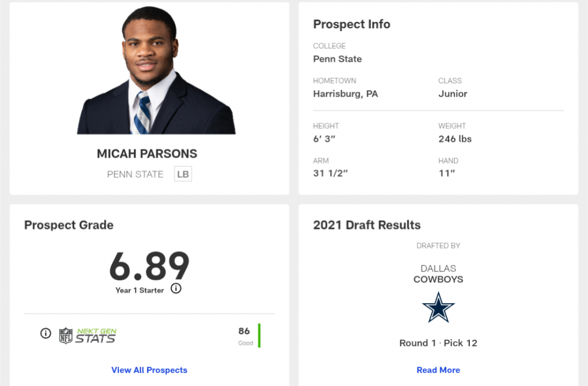
Task: Click the DALLAS COWBOYS team name
Action: coord(438,274)
